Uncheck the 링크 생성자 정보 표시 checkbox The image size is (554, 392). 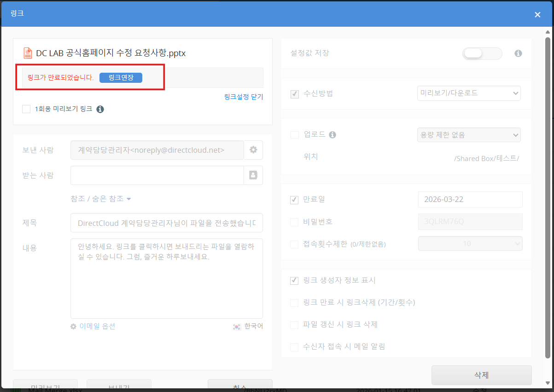(x=294, y=281)
